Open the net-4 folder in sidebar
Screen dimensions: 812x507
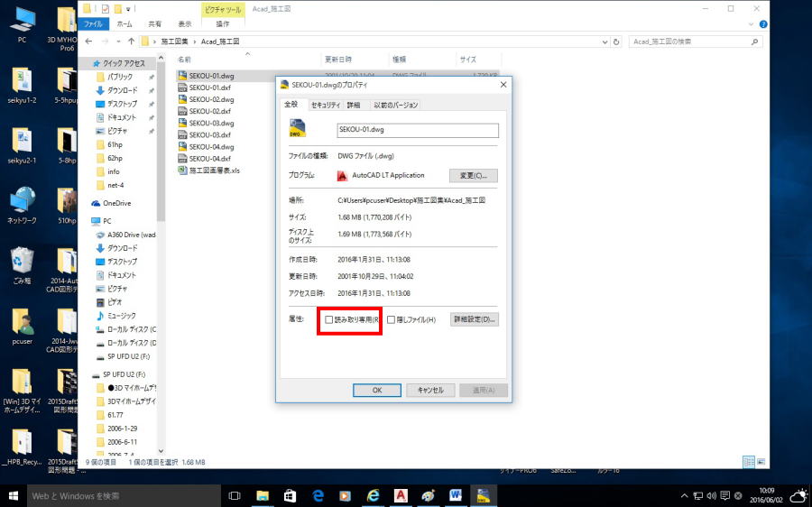point(115,185)
